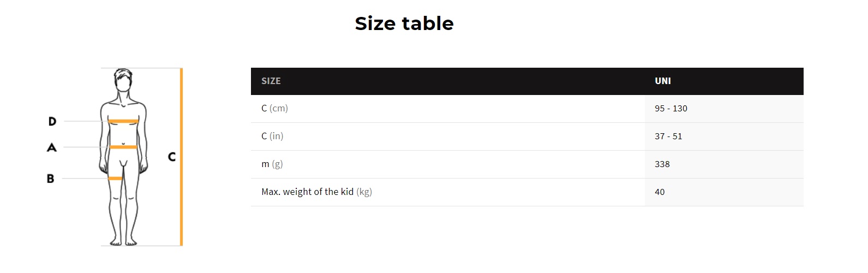The image size is (868, 273).
Task: Select the 37 - 51 value cell
Action: 668,136
